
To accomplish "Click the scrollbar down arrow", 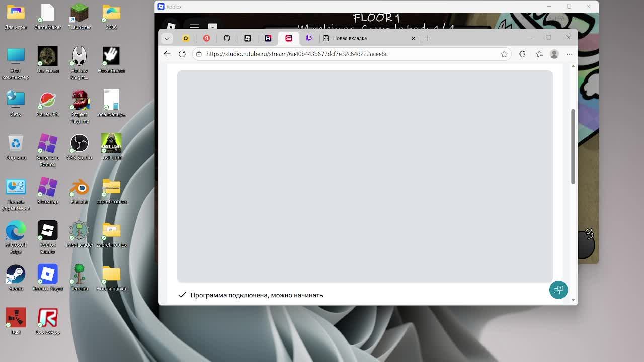I will pos(573,300).
